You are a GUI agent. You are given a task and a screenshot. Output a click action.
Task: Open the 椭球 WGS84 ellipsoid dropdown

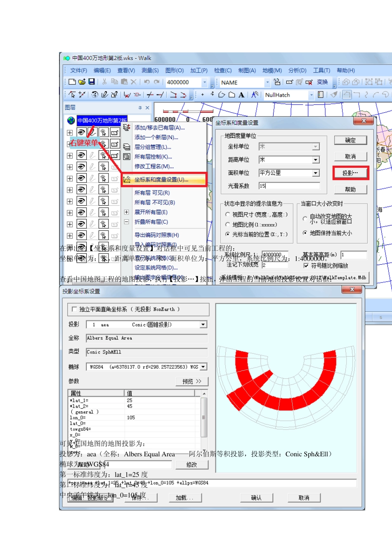coord(203,367)
